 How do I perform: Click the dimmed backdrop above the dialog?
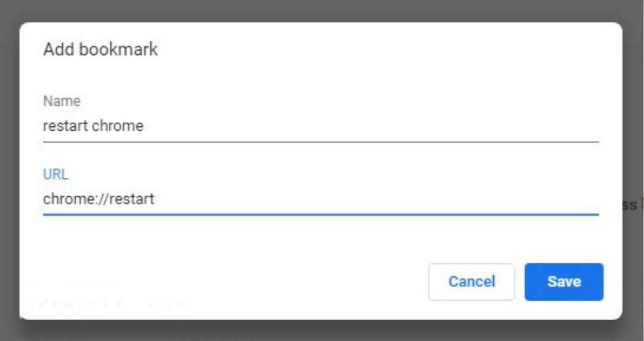click(x=322, y=10)
